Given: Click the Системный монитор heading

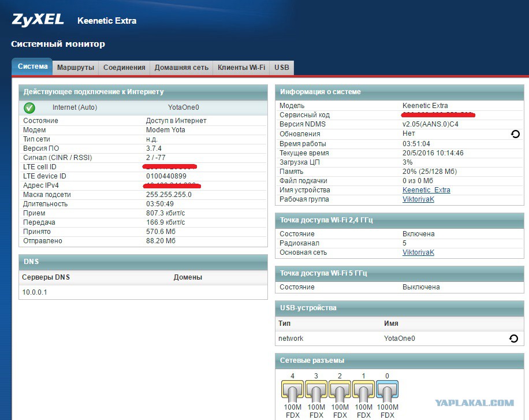Looking at the screenshot, I should point(58,44).
